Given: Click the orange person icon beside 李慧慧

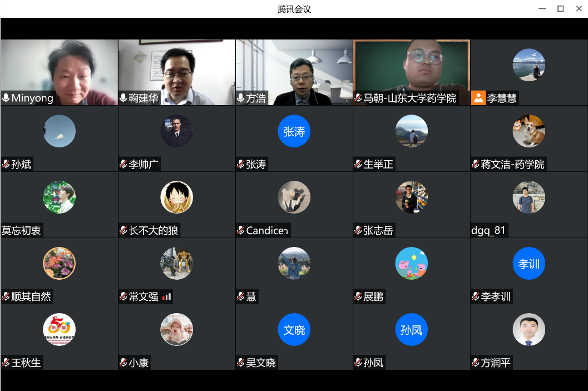Looking at the screenshot, I should point(478,98).
